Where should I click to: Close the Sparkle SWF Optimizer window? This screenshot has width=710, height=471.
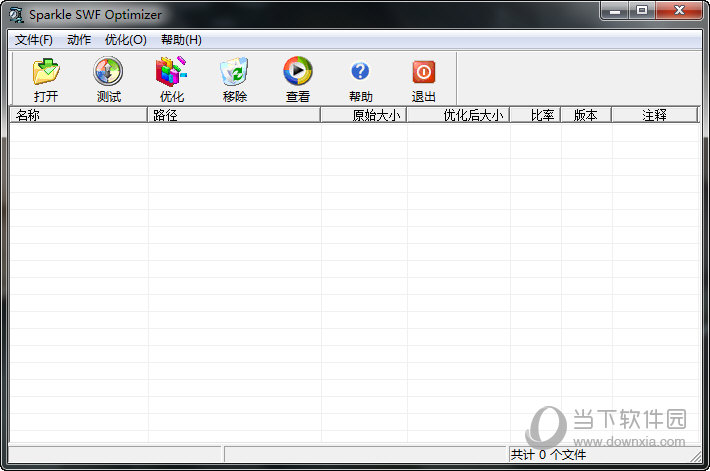[x=679, y=11]
